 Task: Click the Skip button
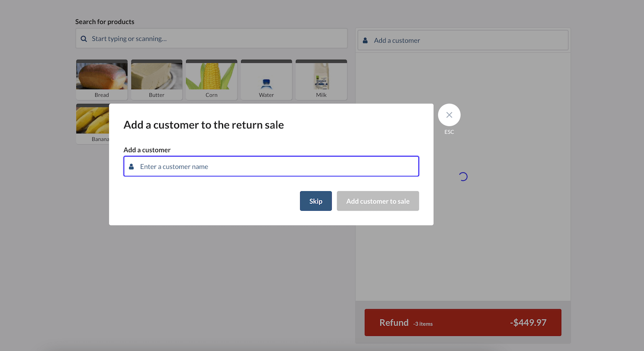click(x=316, y=201)
